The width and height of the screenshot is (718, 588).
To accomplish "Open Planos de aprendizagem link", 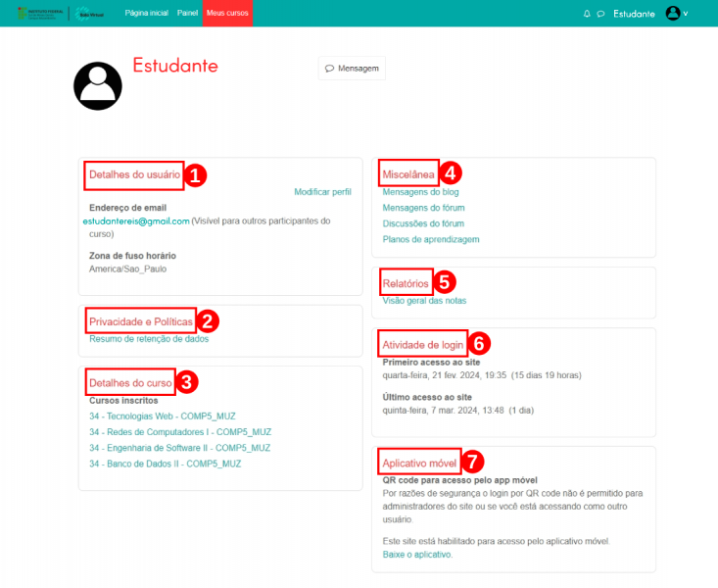I will pyautogui.click(x=431, y=239).
